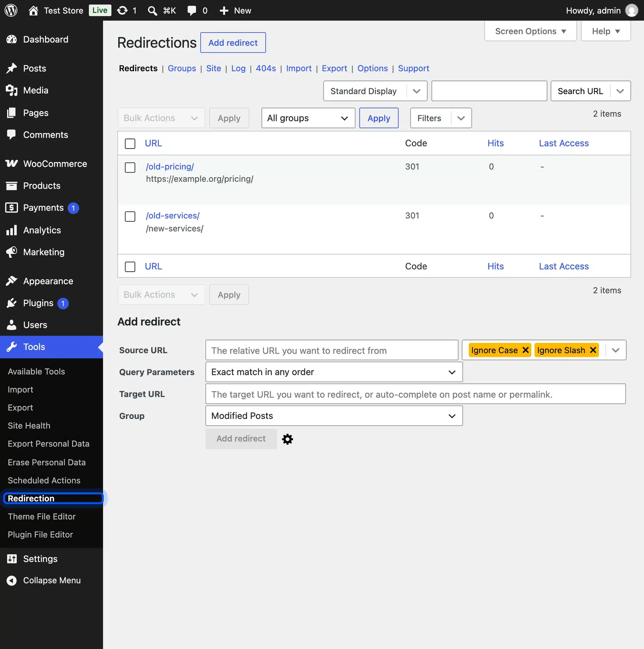Click the Payments dollar icon
The width and height of the screenshot is (644, 649).
tap(11, 208)
